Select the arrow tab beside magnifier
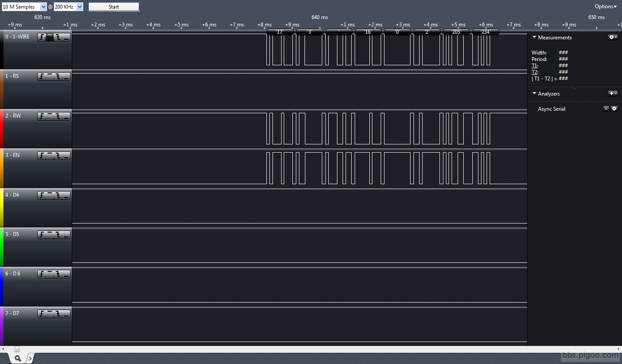Screen dimensions: 622x364 point(30,358)
